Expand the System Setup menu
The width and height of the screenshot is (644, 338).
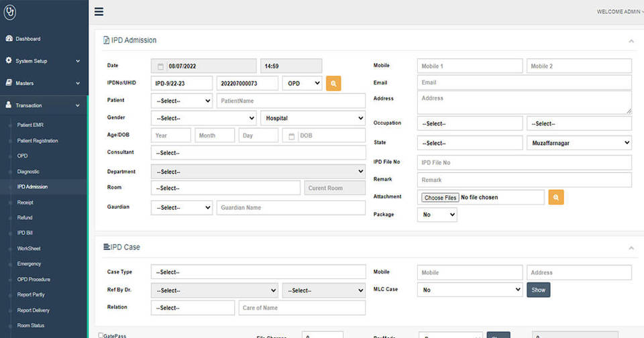click(x=44, y=61)
